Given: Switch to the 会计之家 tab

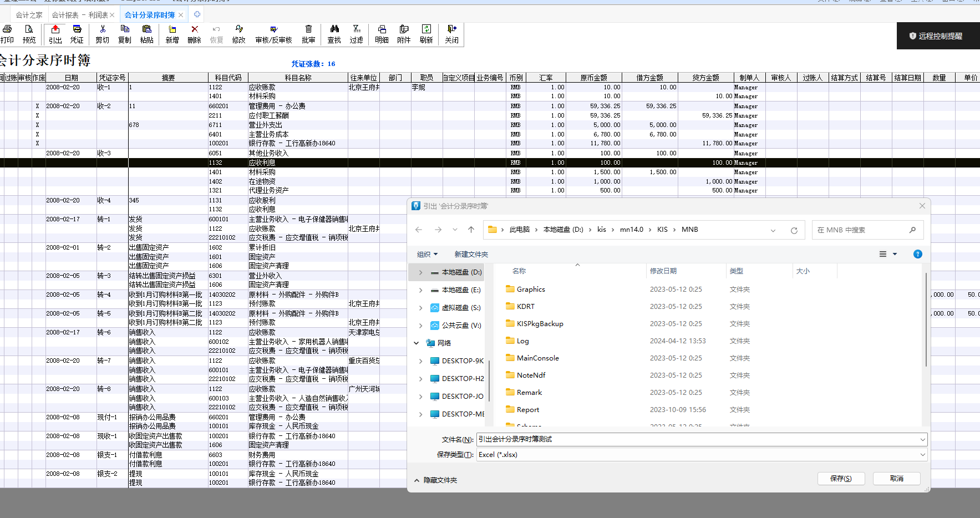Looking at the screenshot, I should (x=29, y=15).
